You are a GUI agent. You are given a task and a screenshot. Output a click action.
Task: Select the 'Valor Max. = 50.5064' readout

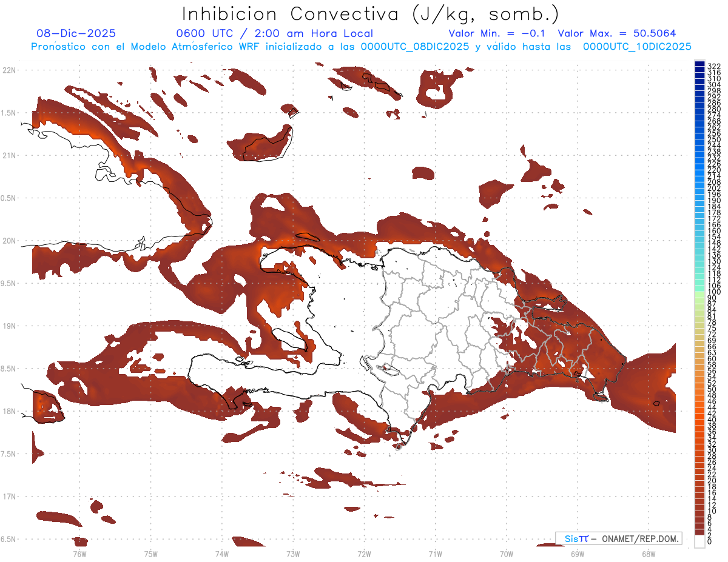(x=617, y=34)
